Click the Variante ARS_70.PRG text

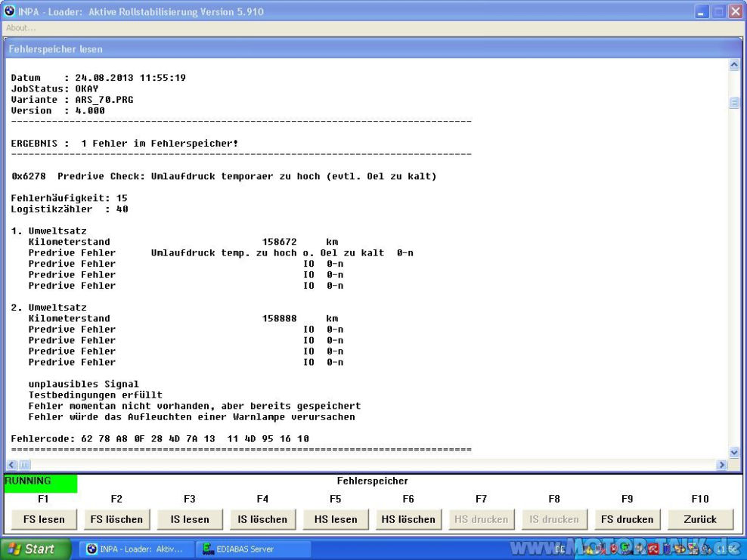72,100
